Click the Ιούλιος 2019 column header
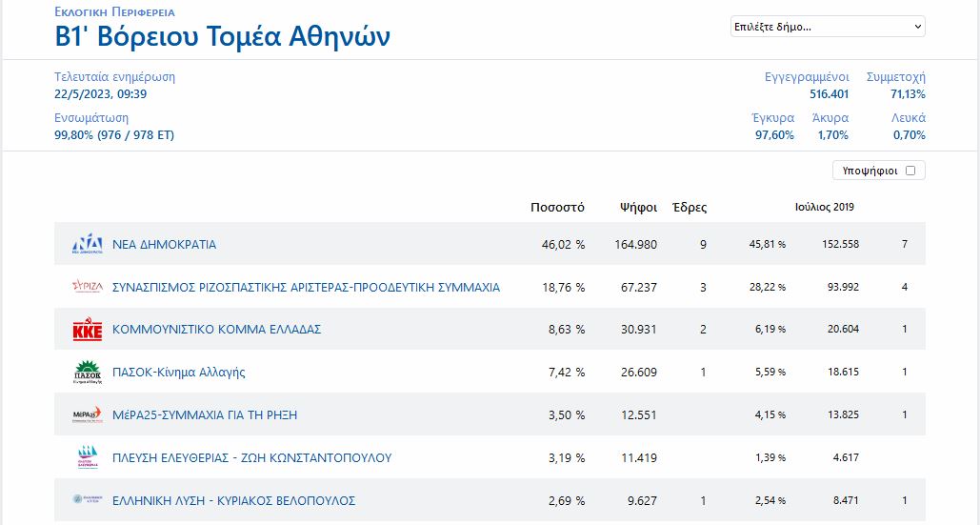Viewport: 980px width, 525px height. (x=824, y=207)
